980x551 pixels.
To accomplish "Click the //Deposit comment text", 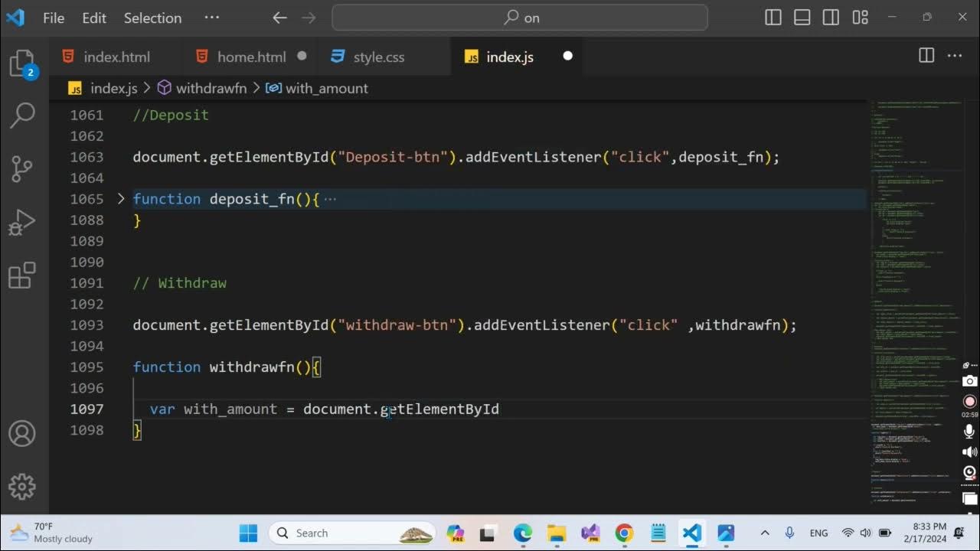I will pos(171,115).
